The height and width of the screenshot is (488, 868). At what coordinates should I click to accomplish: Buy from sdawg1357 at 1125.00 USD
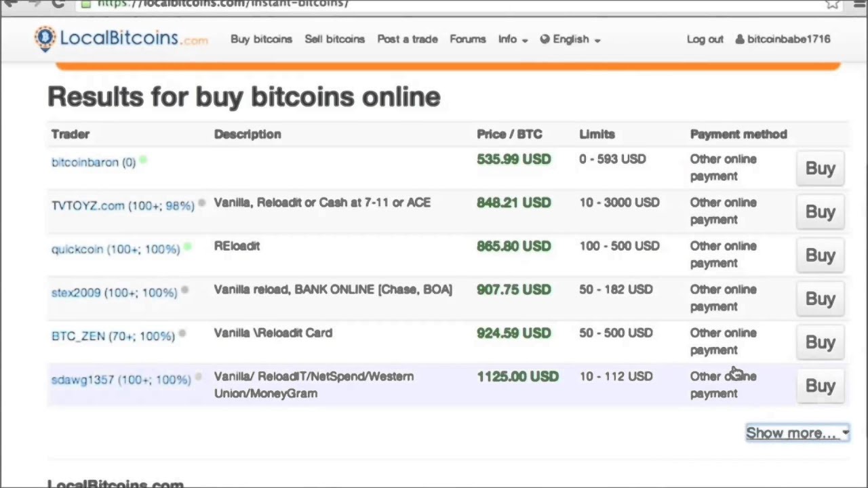pos(820,385)
